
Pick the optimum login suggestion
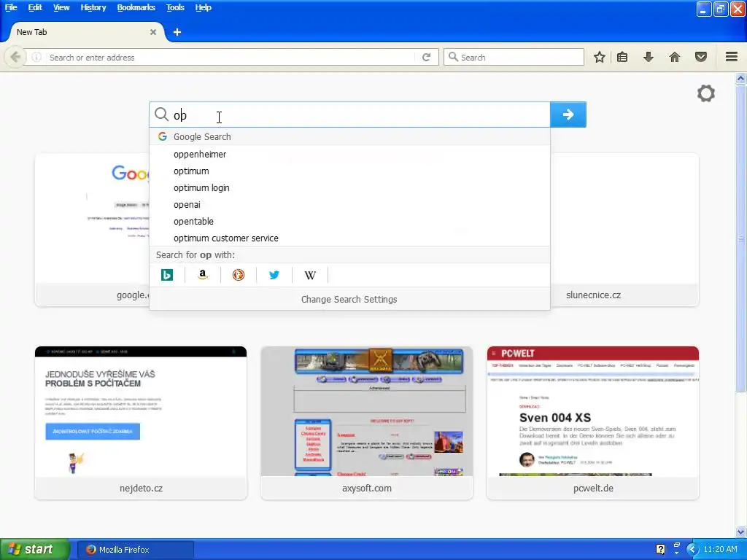(349, 187)
